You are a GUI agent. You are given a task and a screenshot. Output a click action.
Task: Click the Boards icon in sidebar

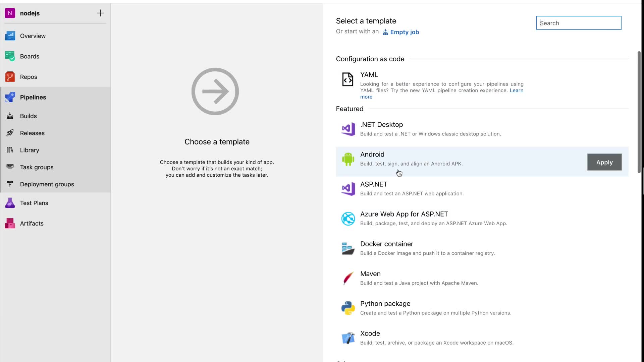[x=10, y=56]
